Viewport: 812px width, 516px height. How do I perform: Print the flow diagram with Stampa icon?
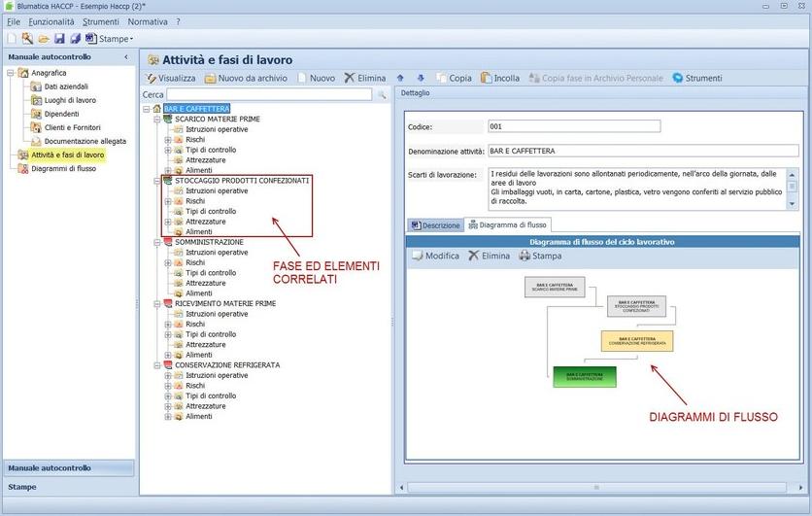click(x=525, y=256)
